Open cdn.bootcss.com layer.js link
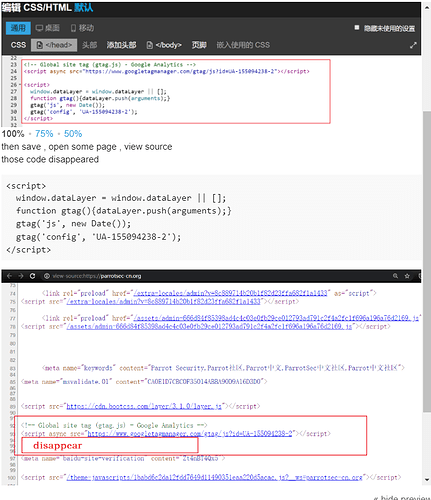Image resolution: width=431 pixels, height=500 pixels. click(144, 406)
